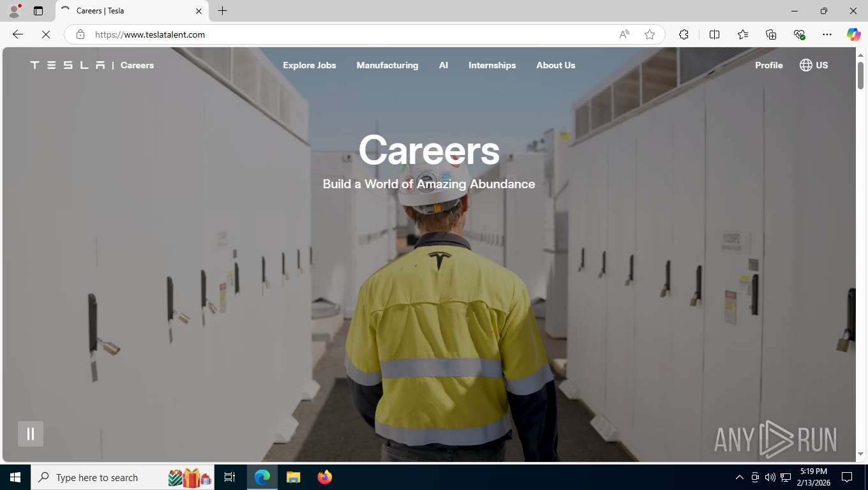Open the notification center icon
Image resolution: width=868 pixels, height=490 pixels.
[x=847, y=477]
